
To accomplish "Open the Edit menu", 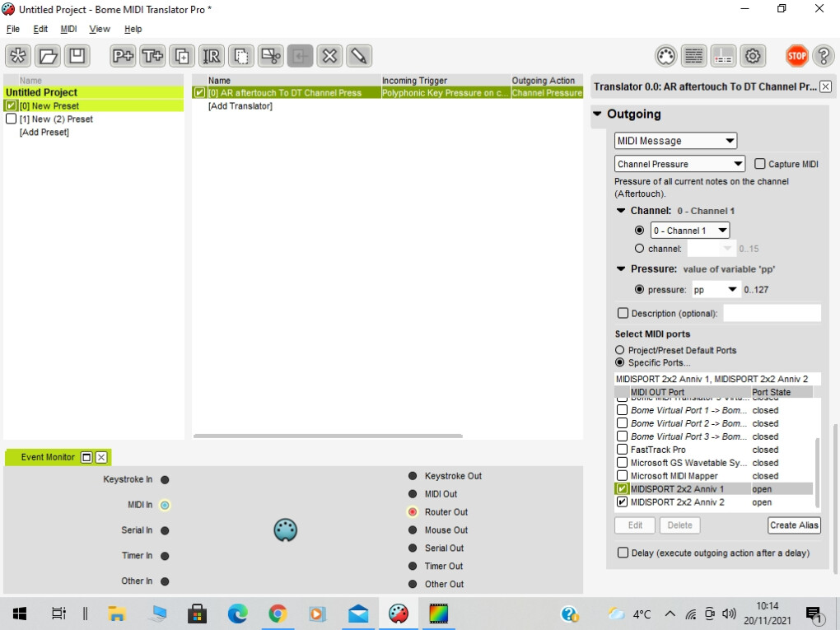I will click(40, 29).
